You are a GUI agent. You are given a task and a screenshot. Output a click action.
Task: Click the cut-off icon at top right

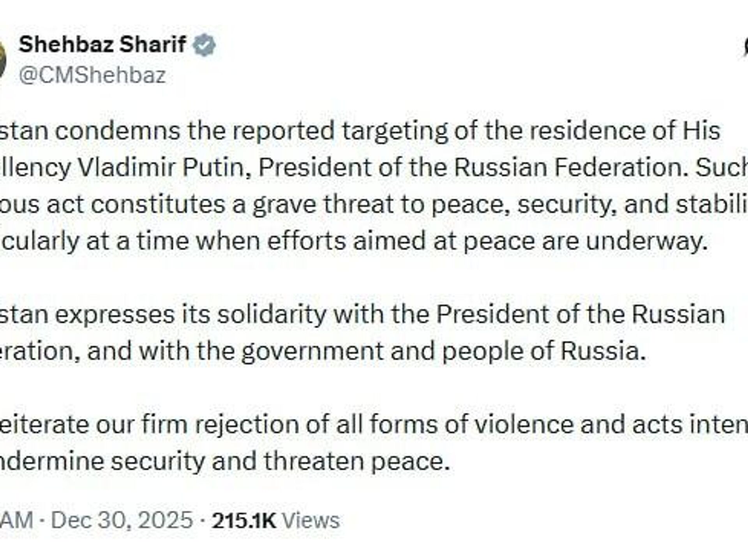point(745,46)
